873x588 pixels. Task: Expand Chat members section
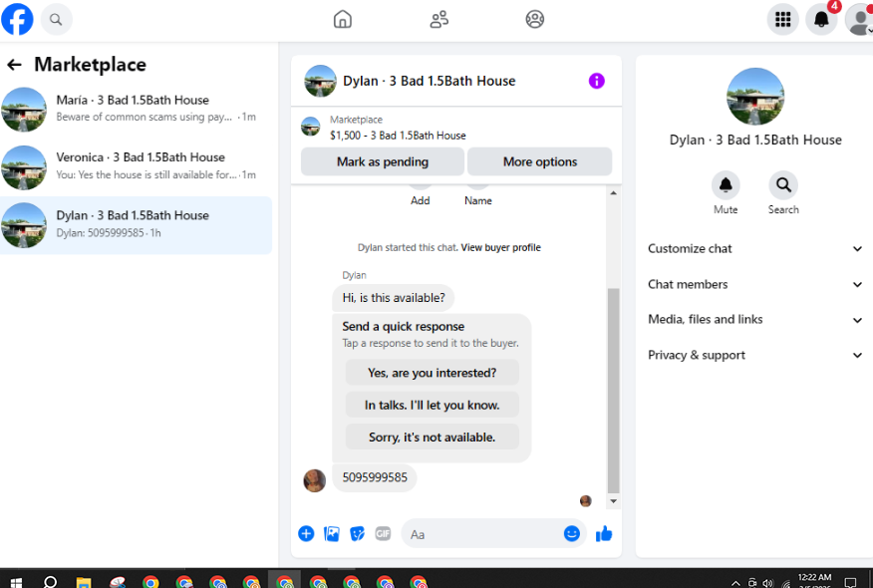[754, 284]
